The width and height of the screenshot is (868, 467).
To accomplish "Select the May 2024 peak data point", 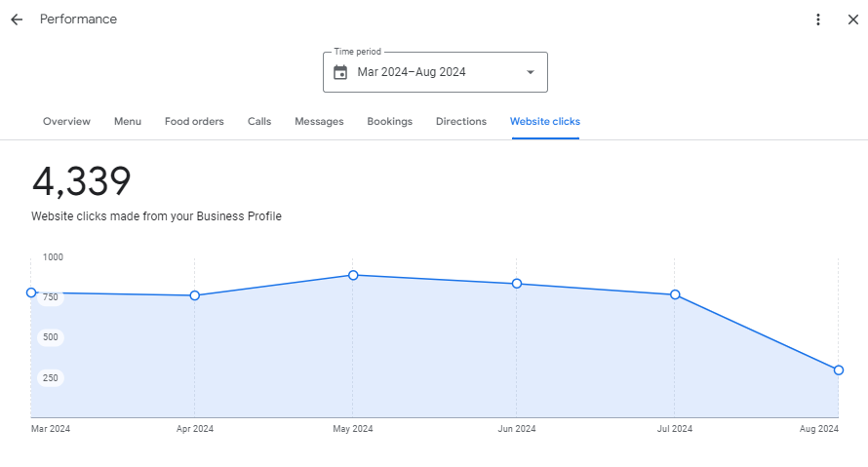I will click(353, 275).
